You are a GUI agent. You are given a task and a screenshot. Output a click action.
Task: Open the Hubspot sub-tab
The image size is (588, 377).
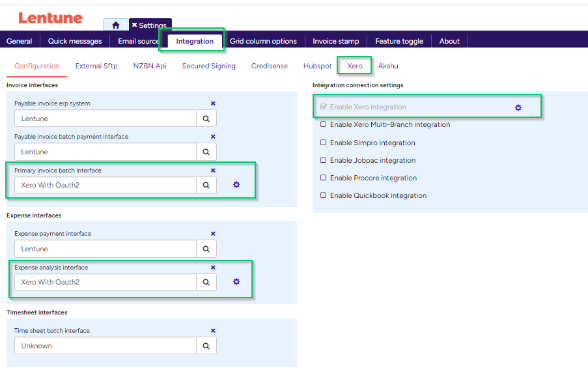pyautogui.click(x=318, y=66)
